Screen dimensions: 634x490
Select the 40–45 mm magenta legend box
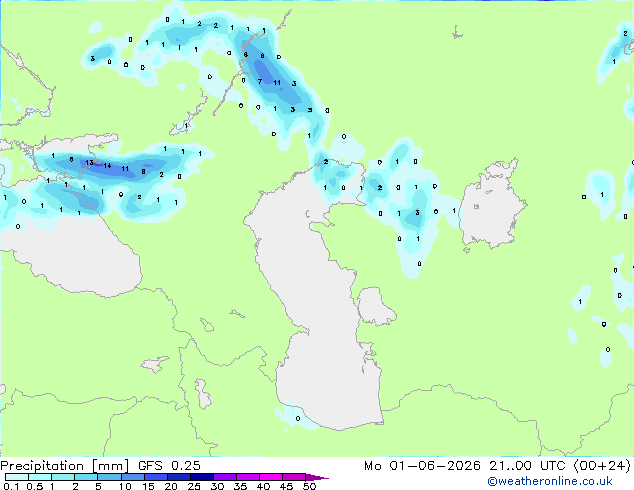(271, 477)
